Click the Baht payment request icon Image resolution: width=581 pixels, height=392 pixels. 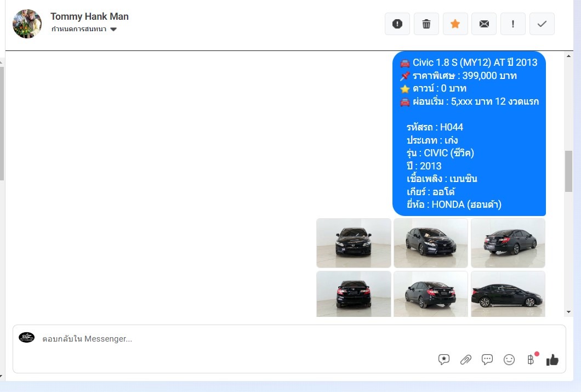pos(531,360)
